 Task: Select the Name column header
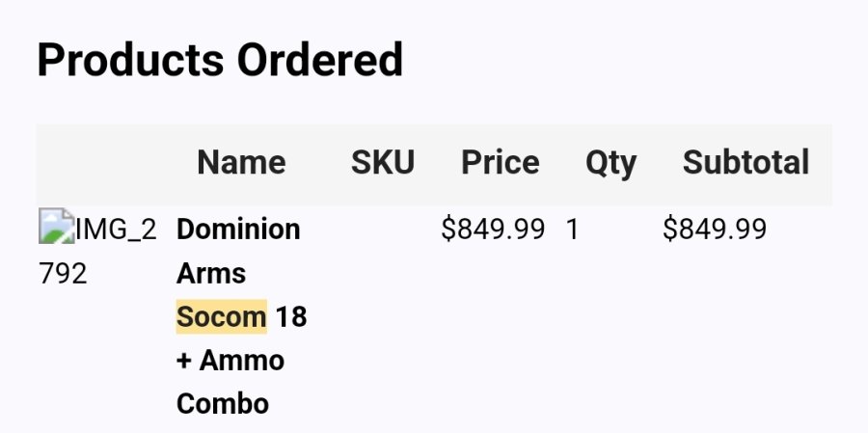coord(241,162)
